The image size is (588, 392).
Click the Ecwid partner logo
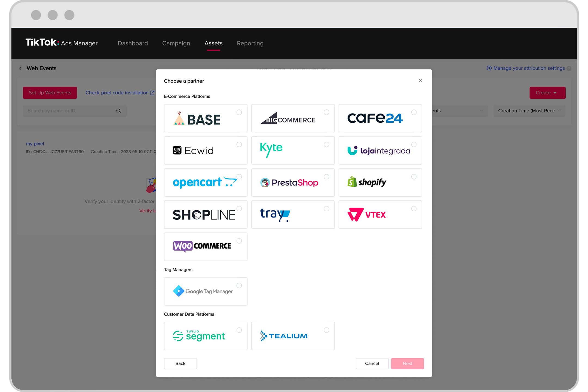pos(193,150)
